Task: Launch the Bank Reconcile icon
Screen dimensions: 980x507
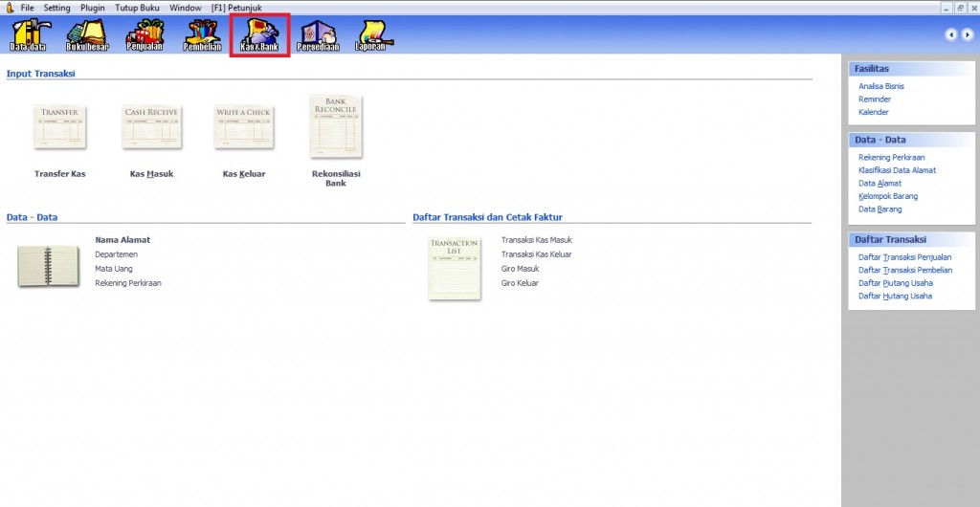Action: (335, 125)
